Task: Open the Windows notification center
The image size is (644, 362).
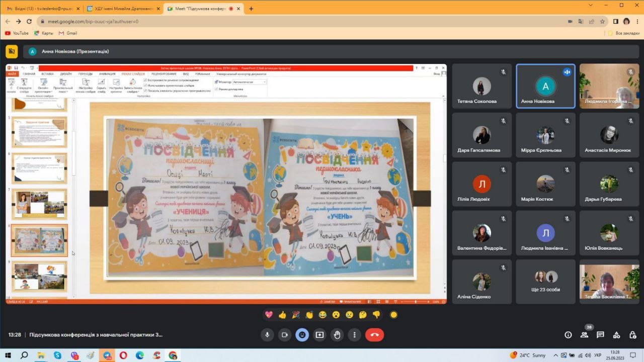Action: [x=634, y=355]
